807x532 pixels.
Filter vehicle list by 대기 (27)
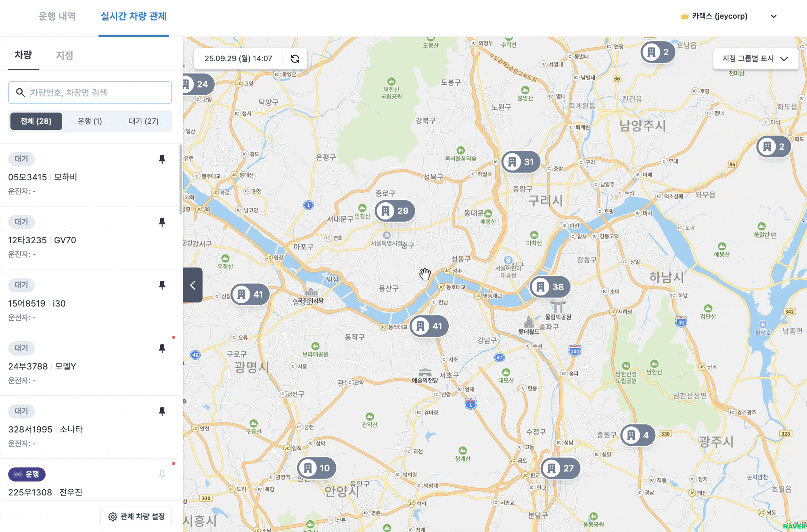coord(144,121)
